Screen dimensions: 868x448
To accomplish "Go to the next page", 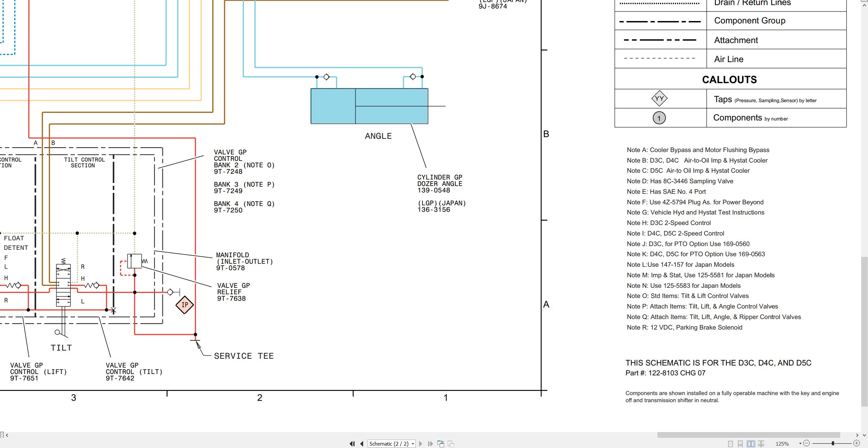I will pos(421,444).
